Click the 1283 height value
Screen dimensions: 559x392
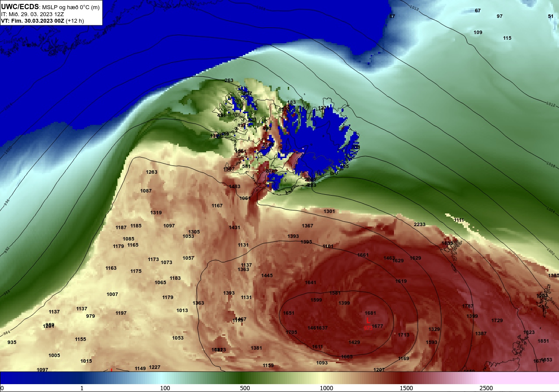click(152, 172)
